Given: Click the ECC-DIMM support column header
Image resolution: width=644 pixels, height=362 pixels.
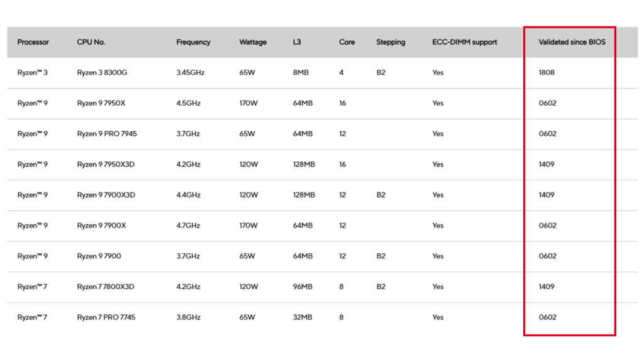Looking at the screenshot, I should click(465, 42).
